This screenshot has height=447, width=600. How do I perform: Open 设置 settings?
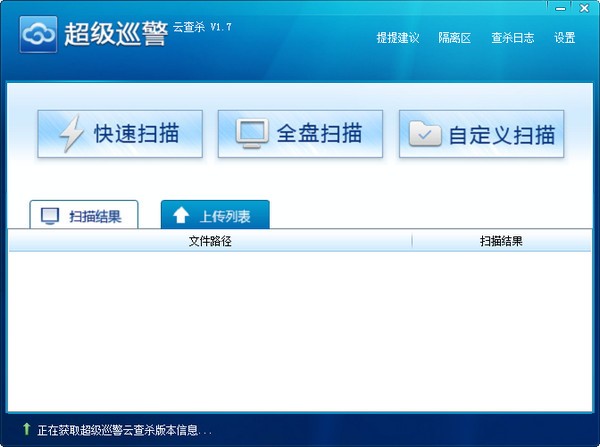point(565,38)
